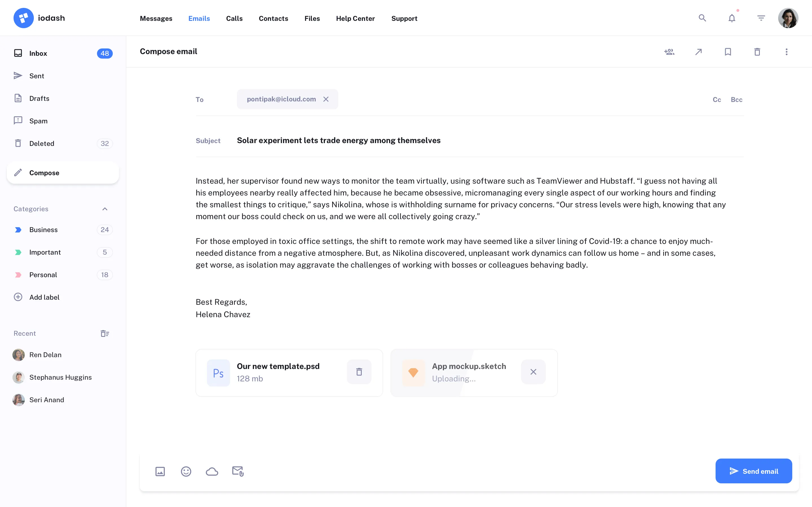Image resolution: width=812 pixels, height=507 pixels.
Task: Delete the draft with the trash icon
Action: coord(757,52)
